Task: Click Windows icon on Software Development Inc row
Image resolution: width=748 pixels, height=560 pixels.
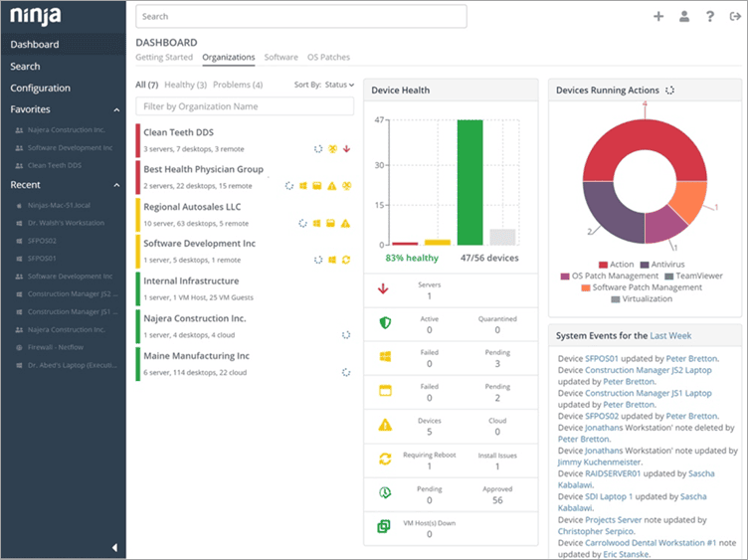Action: [x=332, y=260]
